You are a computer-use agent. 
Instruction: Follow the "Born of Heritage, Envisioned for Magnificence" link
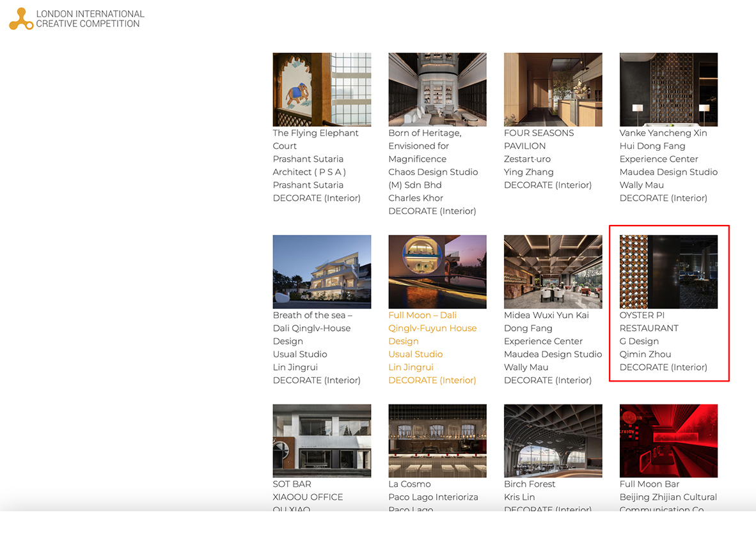(425, 146)
